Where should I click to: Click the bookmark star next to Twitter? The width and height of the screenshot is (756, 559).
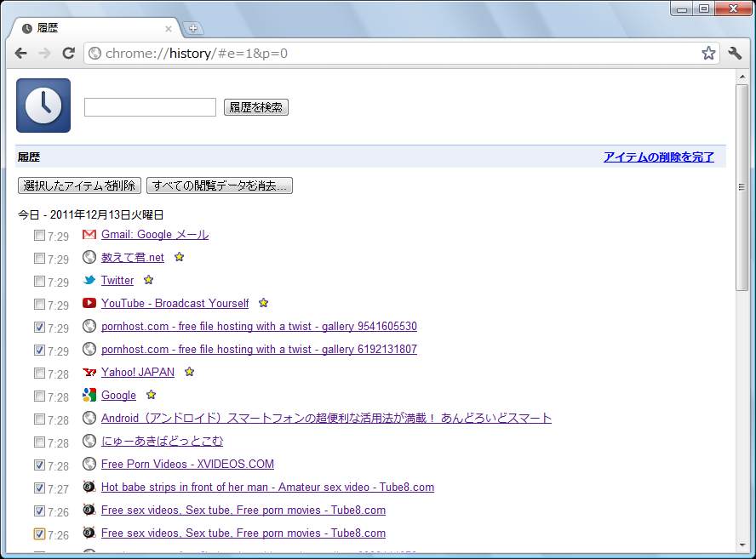click(x=148, y=279)
